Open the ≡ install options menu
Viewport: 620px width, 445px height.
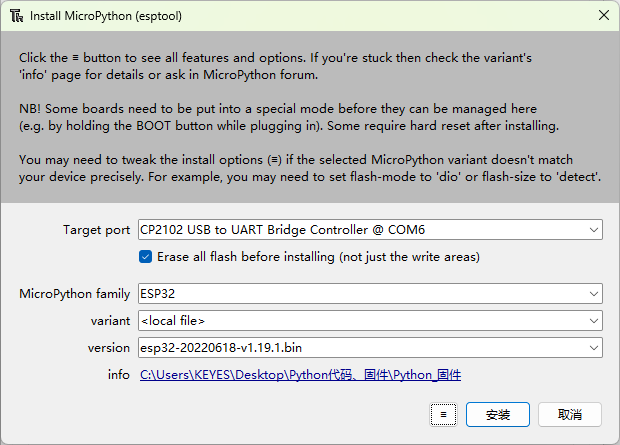coord(443,414)
